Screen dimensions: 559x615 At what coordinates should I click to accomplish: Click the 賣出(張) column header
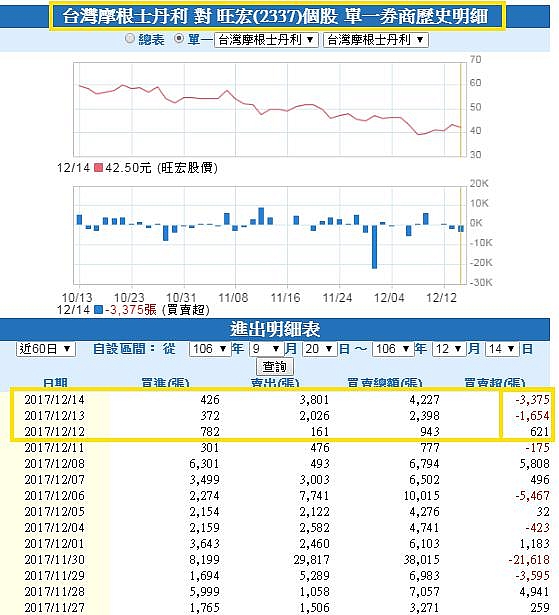(x=275, y=383)
